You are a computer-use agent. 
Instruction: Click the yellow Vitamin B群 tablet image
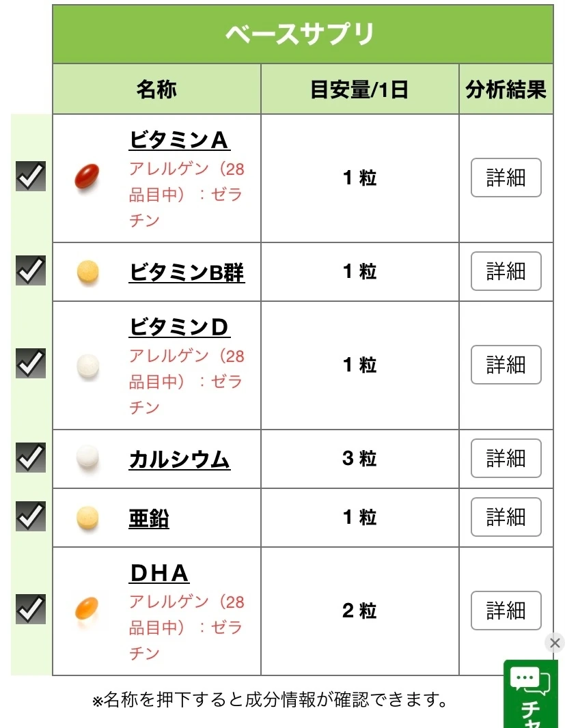point(87,272)
